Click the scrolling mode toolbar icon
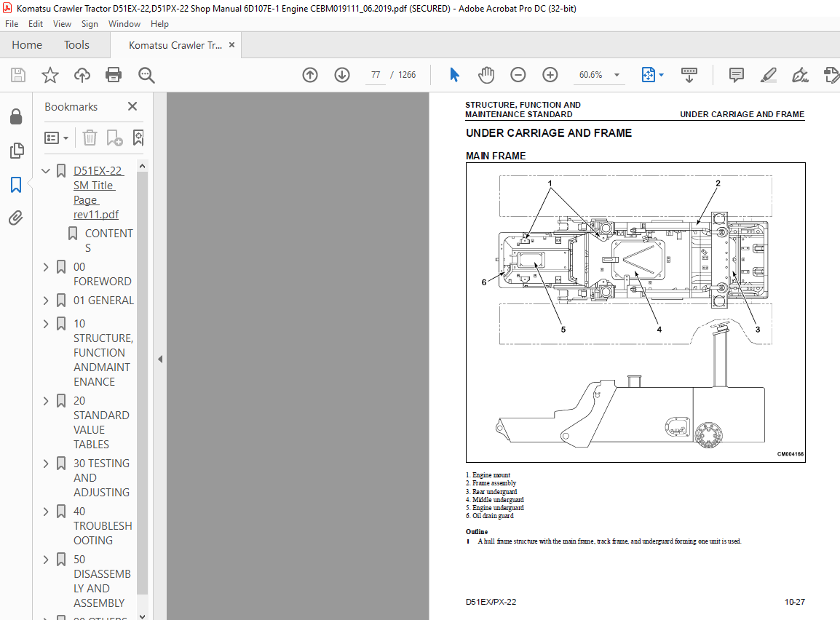The image size is (840, 620). (x=689, y=75)
